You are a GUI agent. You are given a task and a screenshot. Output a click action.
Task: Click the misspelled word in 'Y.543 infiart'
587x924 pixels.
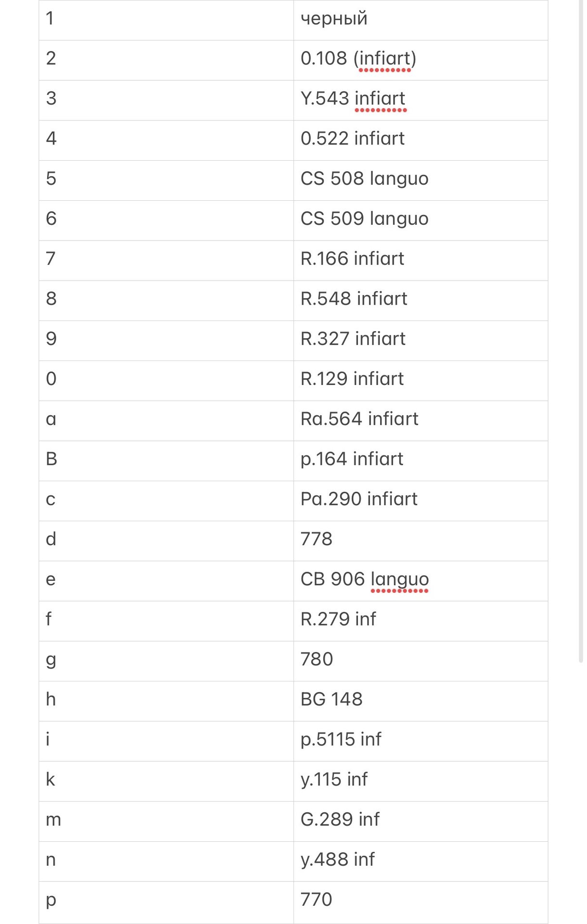coord(380,99)
